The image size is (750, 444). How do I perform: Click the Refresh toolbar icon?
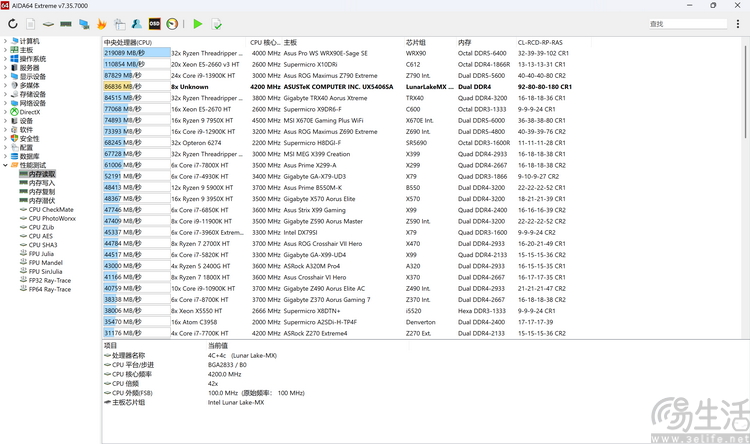13,23
